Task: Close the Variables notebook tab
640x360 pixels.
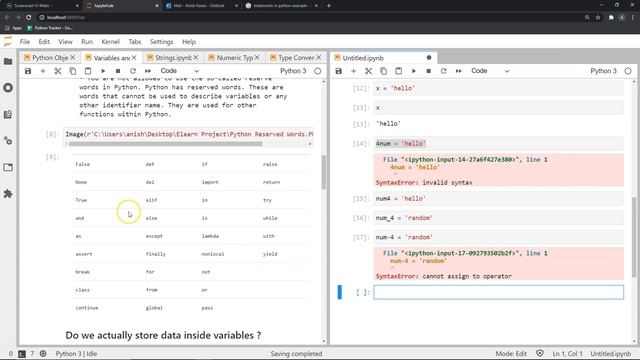Action: 134,58
